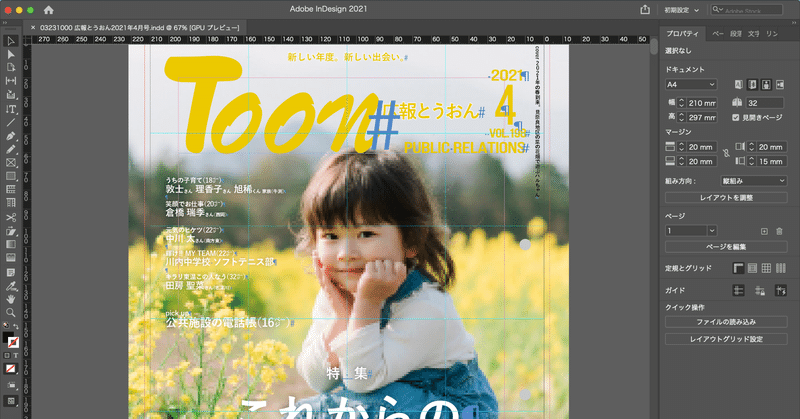Select the Gradient Feather tool
This screenshot has height=419, width=800.
pyautogui.click(x=11, y=258)
